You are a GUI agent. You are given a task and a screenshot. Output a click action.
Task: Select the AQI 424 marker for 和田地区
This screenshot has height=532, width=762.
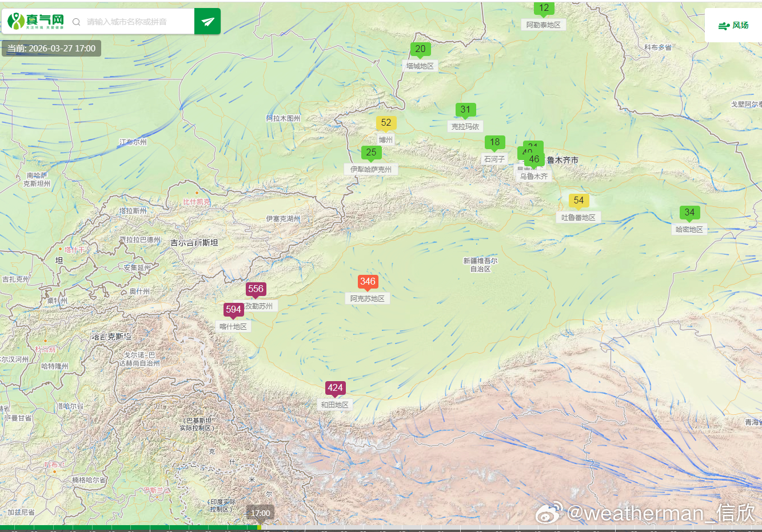pos(335,389)
